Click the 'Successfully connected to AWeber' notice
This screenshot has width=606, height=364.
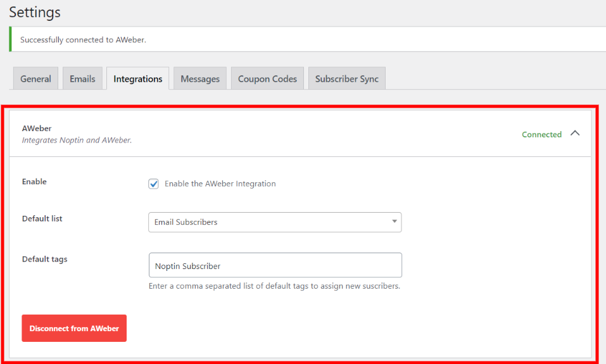(83, 40)
